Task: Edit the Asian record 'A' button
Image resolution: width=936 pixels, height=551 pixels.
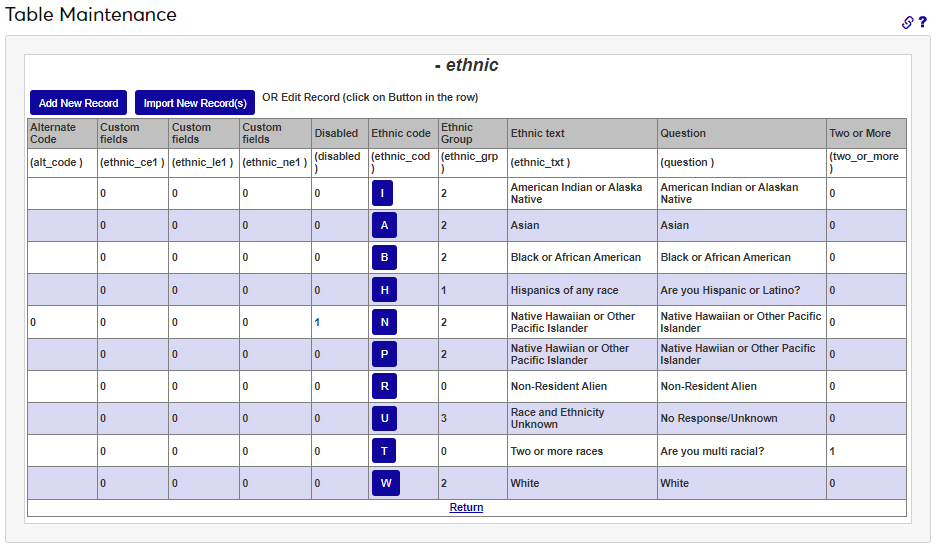Action: point(384,226)
